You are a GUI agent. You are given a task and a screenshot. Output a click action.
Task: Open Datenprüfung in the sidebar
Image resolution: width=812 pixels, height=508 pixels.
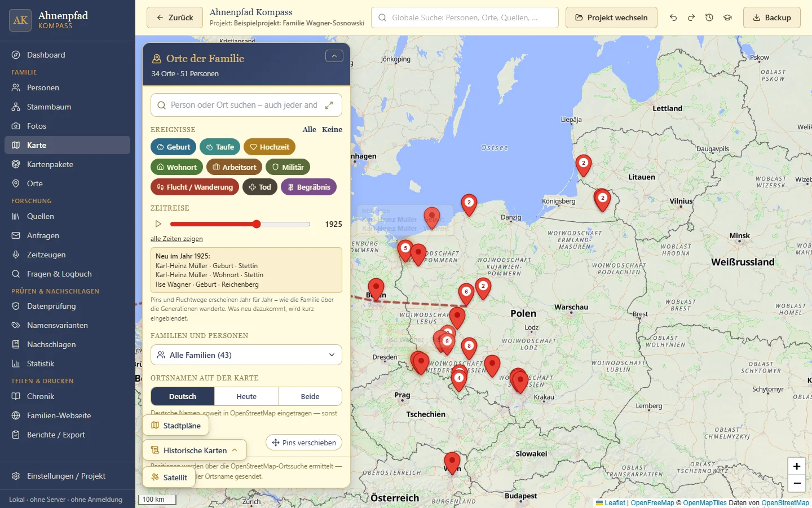pos(67,306)
